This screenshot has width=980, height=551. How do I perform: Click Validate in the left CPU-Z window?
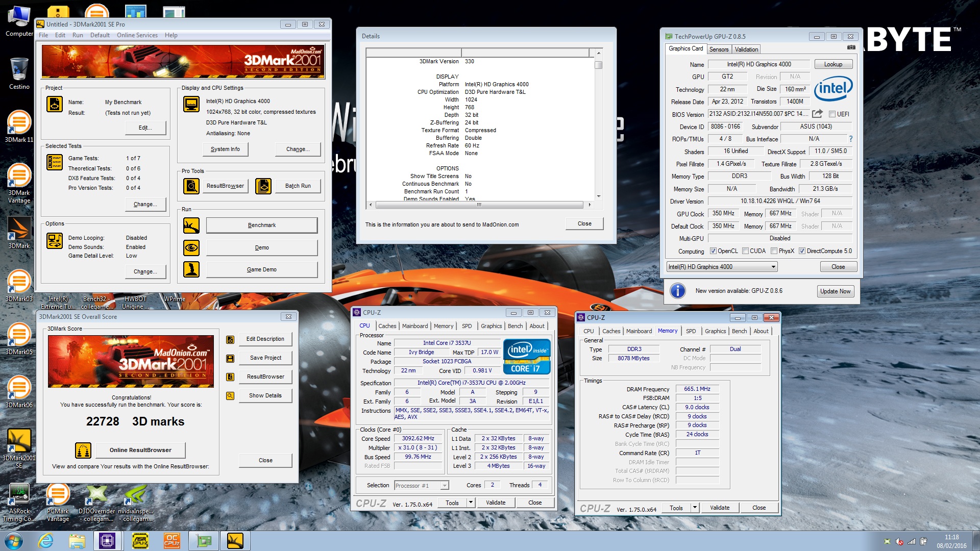coord(496,503)
